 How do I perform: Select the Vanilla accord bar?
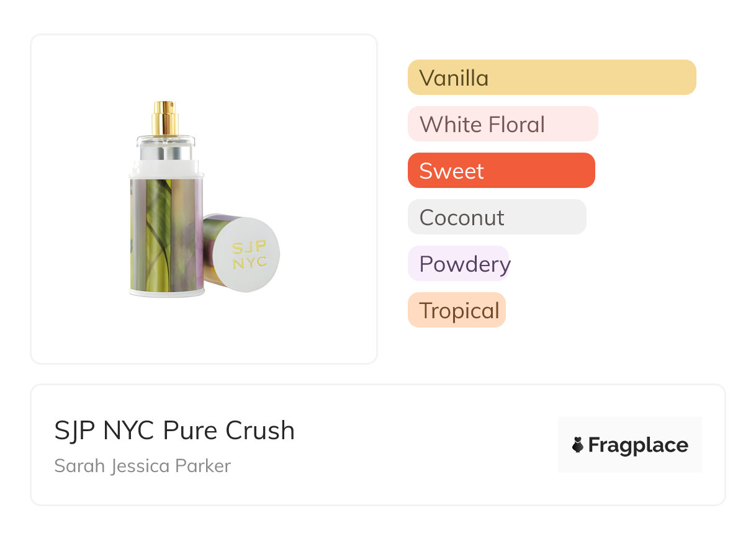click(551, 78)
